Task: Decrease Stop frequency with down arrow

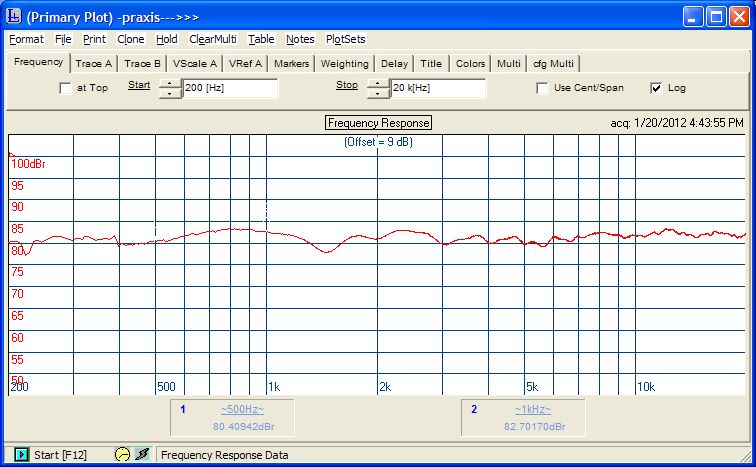Action: (378, 93)
